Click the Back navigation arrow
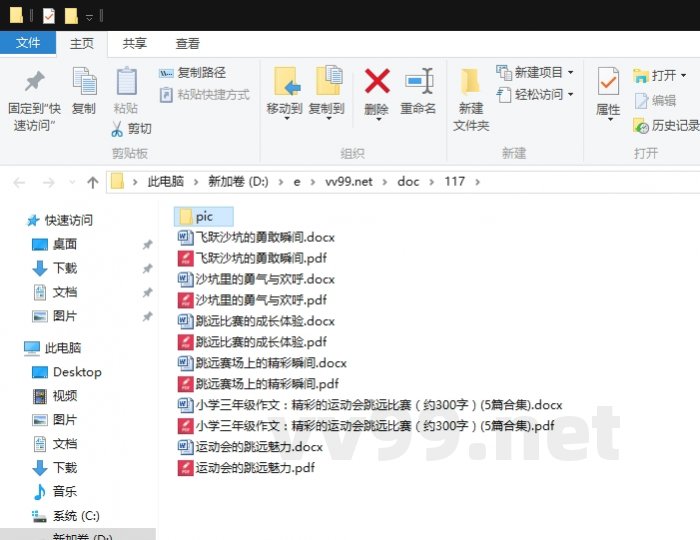This screenshot has height=540, width=700. [19, 182]
